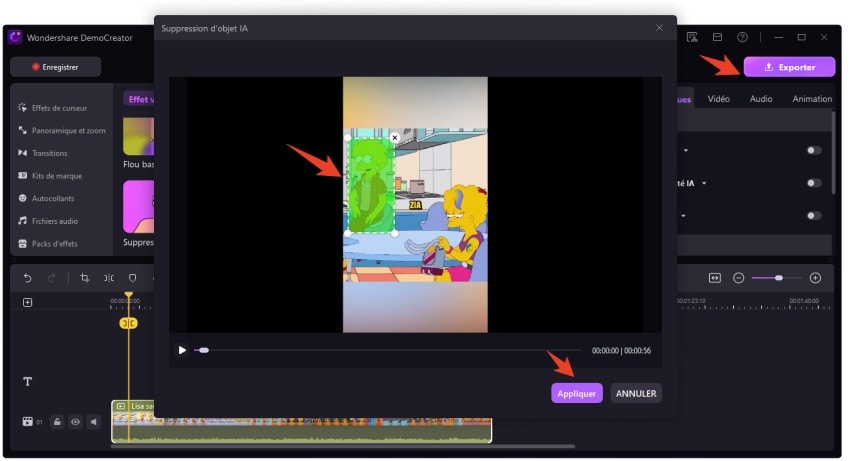Open the help question mark icon
Image resolution: width=850 pixels, height=461 pixels.
click(742, 37)
